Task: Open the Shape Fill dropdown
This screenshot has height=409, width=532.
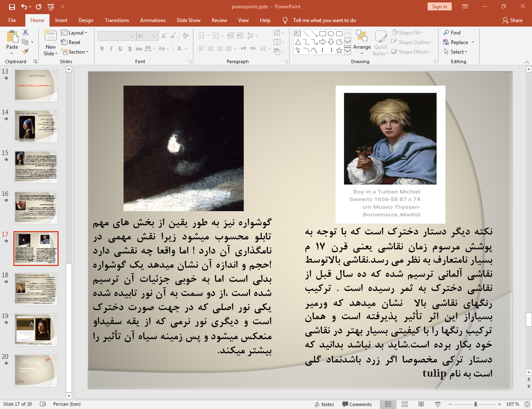Action: (407, 32)
